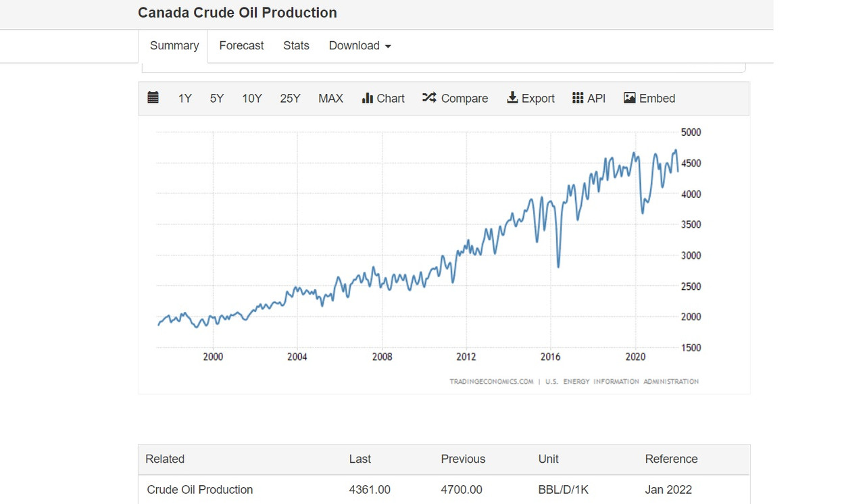Switch to the Summary tab
865x504 pixels.
(174, 46)
